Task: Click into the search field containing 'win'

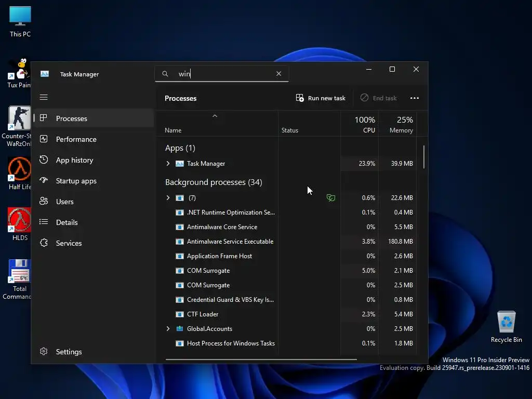Action: (x=221, y=74)
